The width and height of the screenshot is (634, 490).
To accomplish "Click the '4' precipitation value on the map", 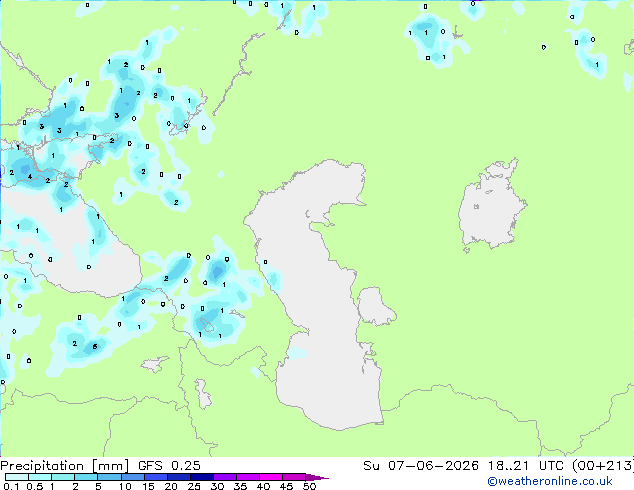I will 30,177.
